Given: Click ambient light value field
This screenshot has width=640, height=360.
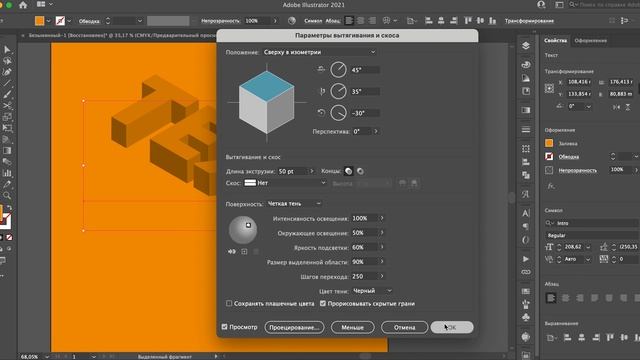Looking at the screenshot, I should pyautogui.click(x=364, y=233).
